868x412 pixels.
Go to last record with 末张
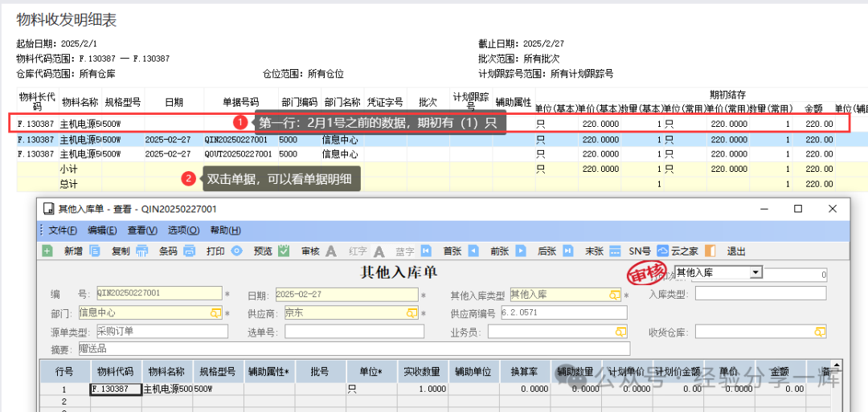tap(568, 251)
